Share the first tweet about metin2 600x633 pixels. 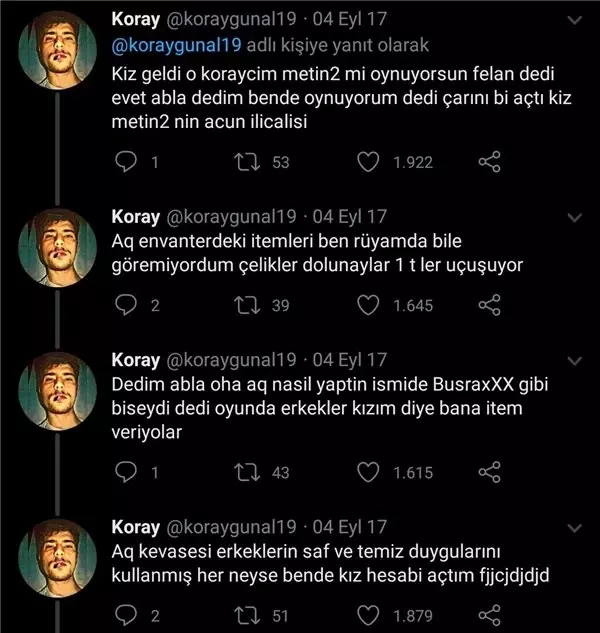point(489,162)
